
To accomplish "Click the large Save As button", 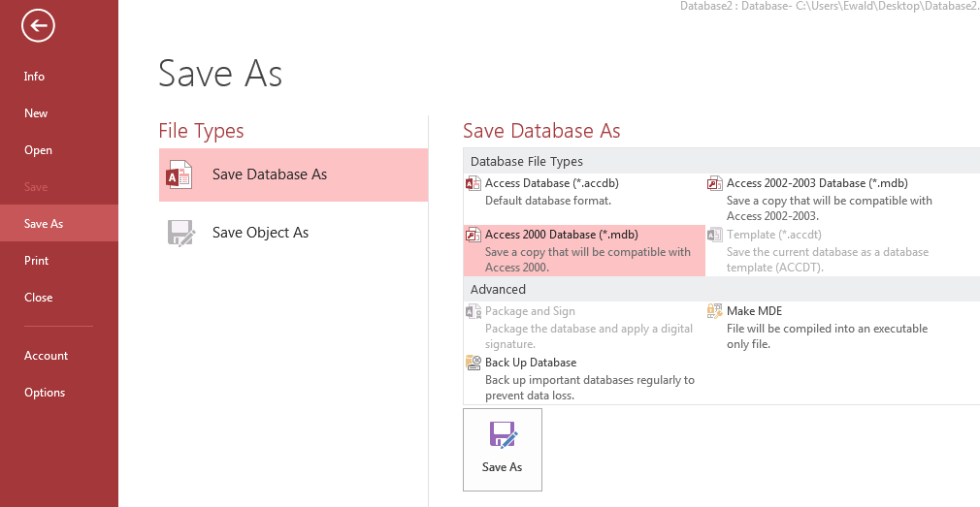I will click(503, 450).
